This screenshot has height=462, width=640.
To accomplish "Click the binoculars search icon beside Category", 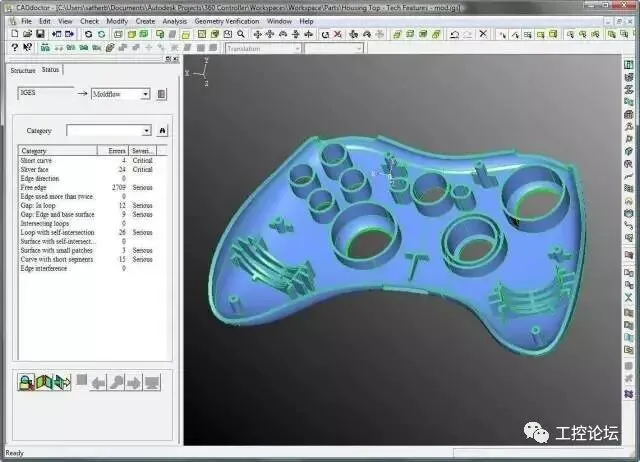I will point(162,131).
